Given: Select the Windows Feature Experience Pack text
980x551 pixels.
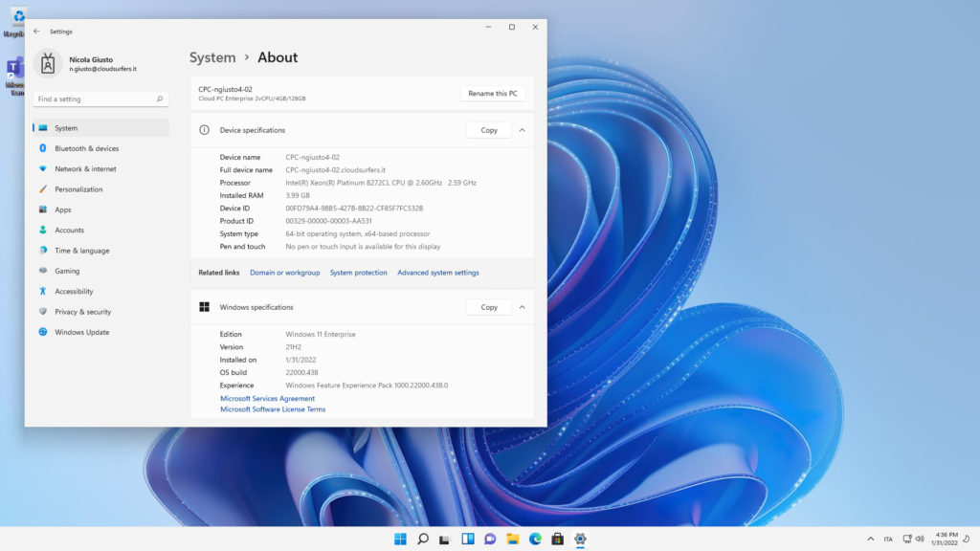Looking at the screenshot, I should tap(367, 386).
